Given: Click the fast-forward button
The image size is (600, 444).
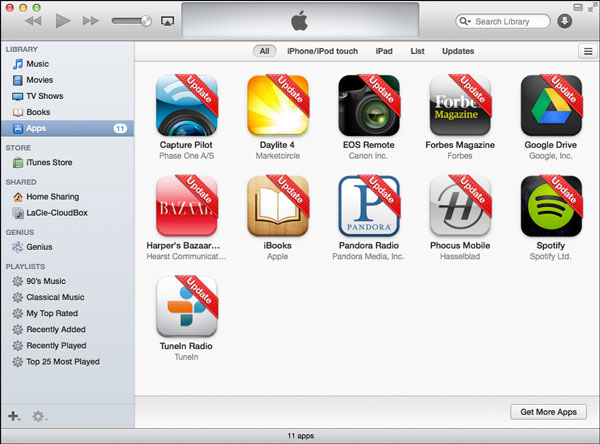Looking at the screenshot, I should (91, 21).
